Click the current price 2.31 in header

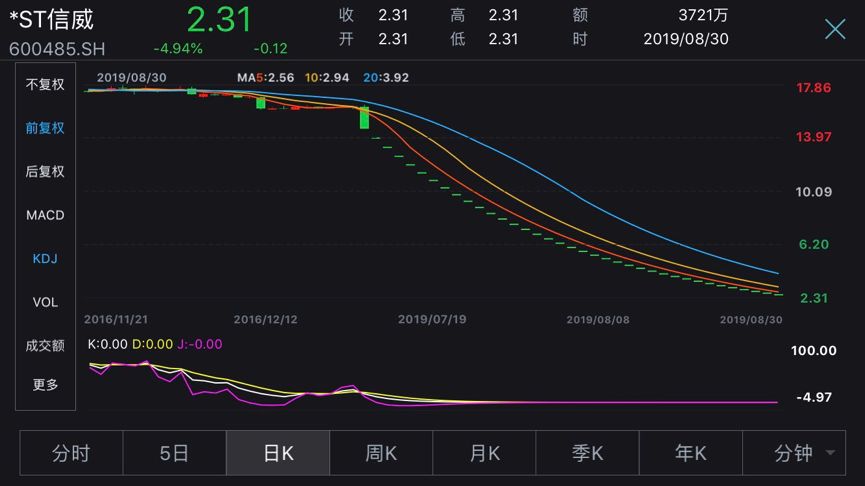pyautogui.click(x=219, y=19)
